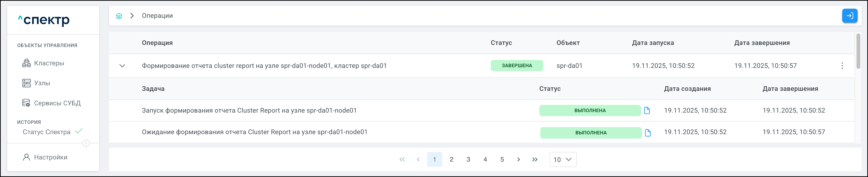Viewport: 868px width, 177px height.
Task: Click the home breadcrumb icon
Action: (119, 16)
